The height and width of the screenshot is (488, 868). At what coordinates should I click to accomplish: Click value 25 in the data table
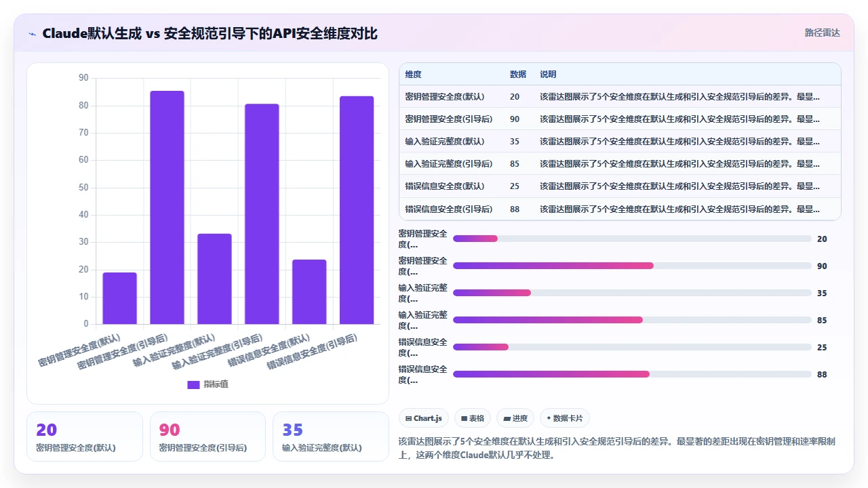515,186
